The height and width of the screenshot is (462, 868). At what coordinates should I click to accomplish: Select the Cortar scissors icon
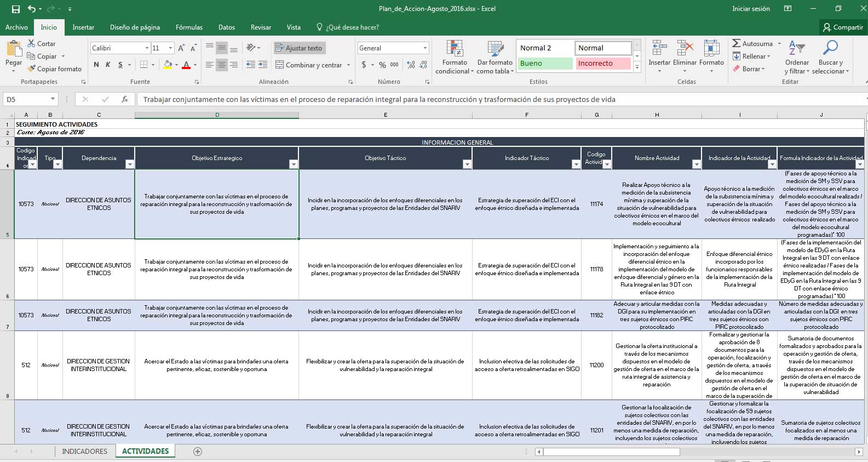[31, 43]
